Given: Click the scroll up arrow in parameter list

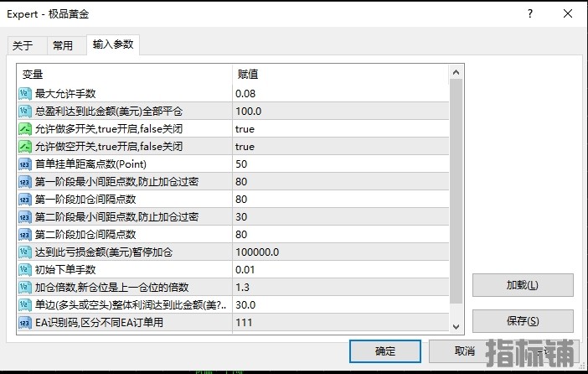Looking at the screenshot, I should point(456,74).
